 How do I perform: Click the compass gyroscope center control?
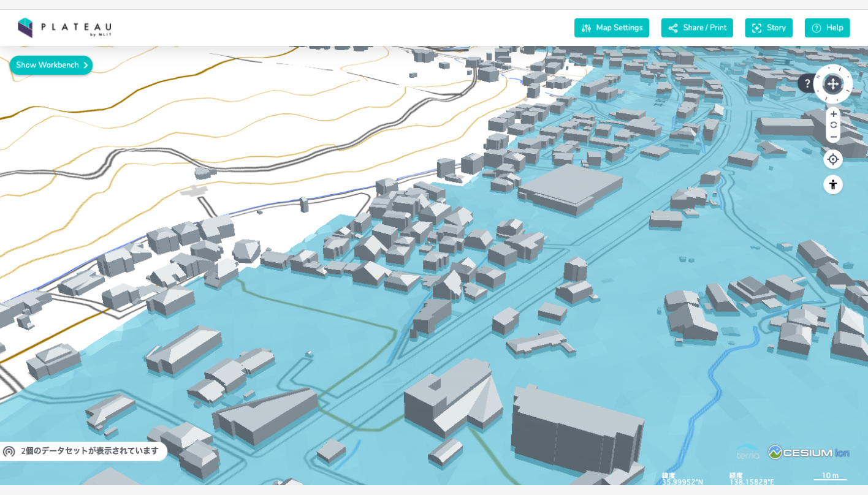[x=833, y=83]
